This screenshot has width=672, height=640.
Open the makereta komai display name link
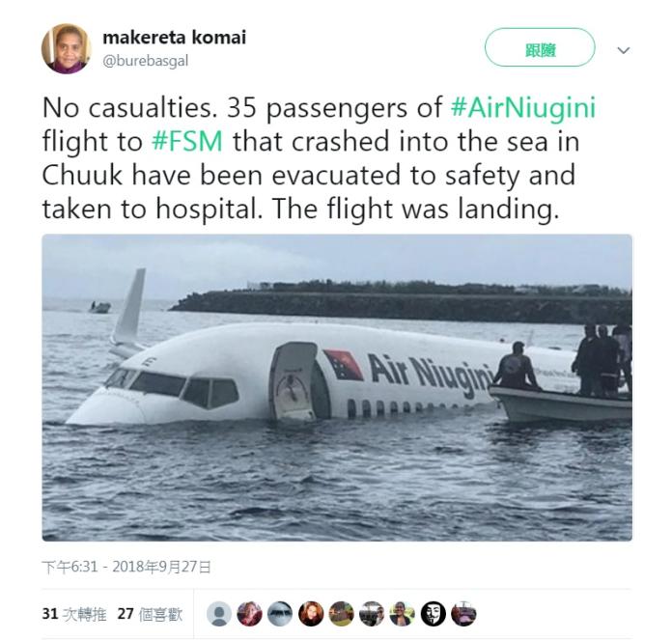(x=174, y=38)
